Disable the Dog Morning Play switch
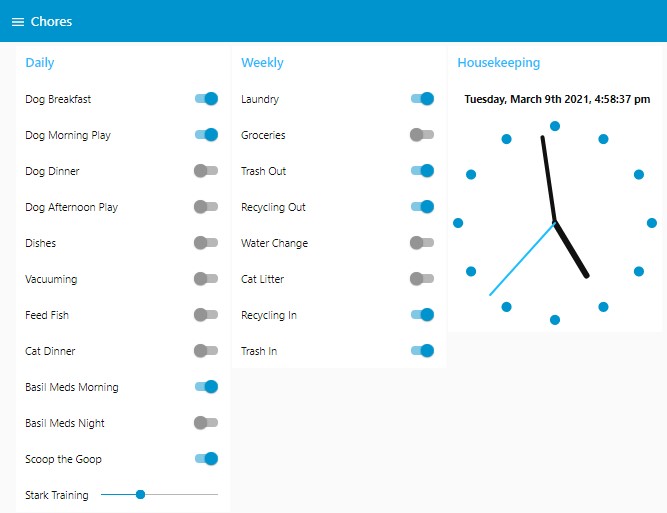This screenshot has height=513, width=667. click(x=206, y=135)
